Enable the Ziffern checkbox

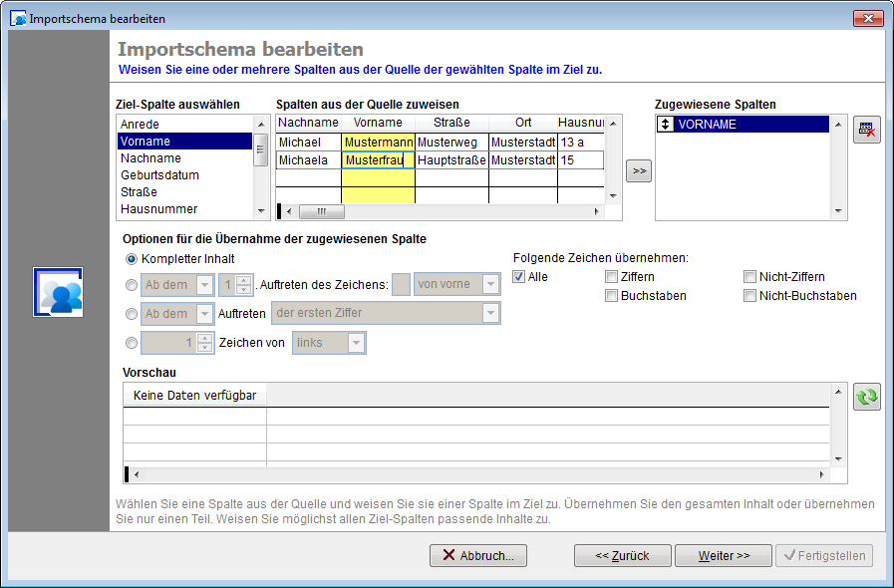[611, 277]
